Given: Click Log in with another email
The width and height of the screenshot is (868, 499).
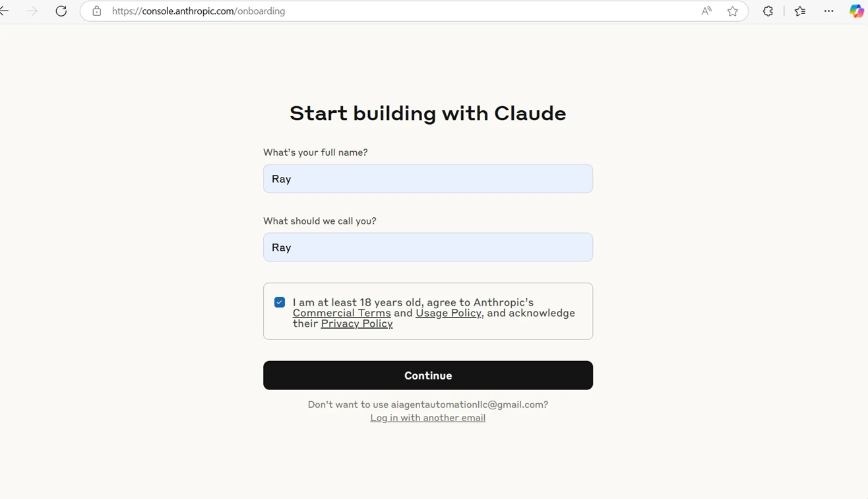Looking at the screenshot, I should (428, 418).
